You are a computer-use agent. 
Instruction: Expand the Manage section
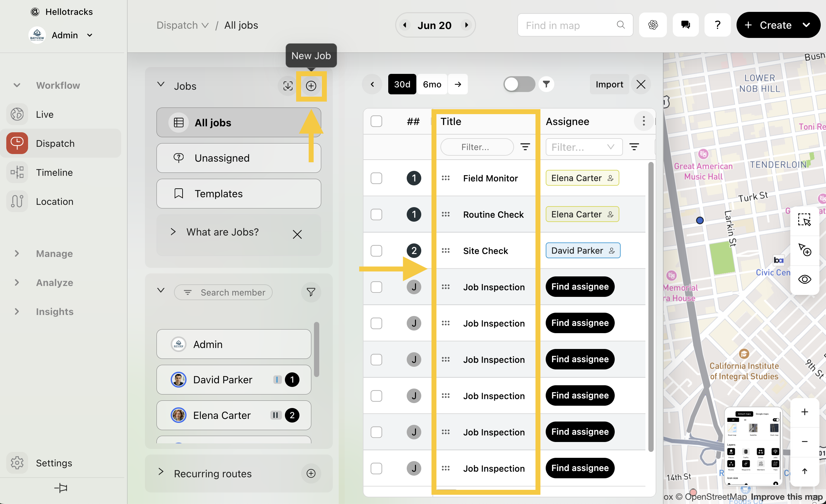click(x=17, y=254)
